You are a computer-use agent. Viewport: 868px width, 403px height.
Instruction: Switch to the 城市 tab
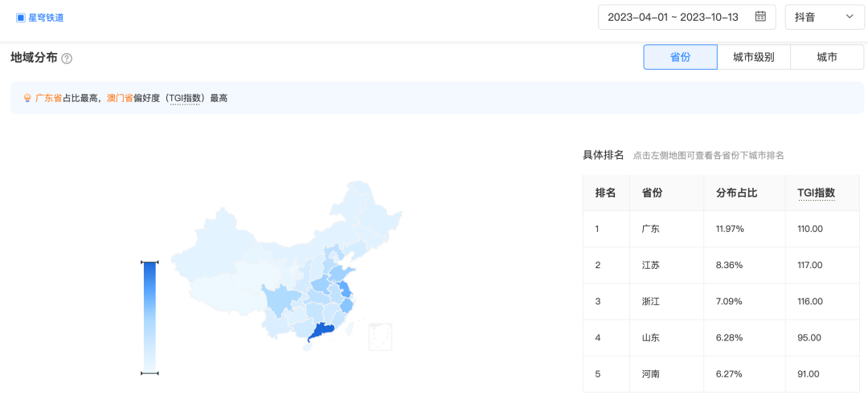(827, 57)
